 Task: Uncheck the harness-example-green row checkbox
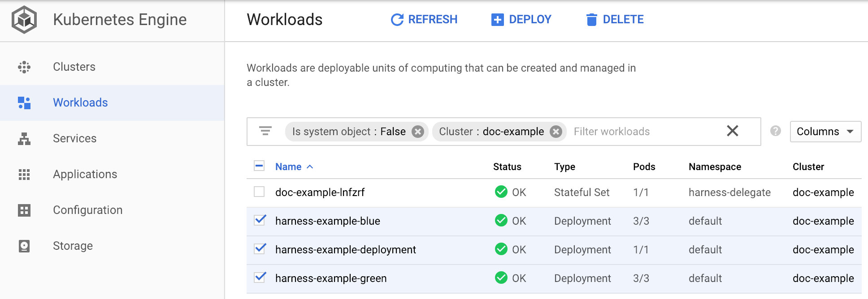[x=260, y=278]
